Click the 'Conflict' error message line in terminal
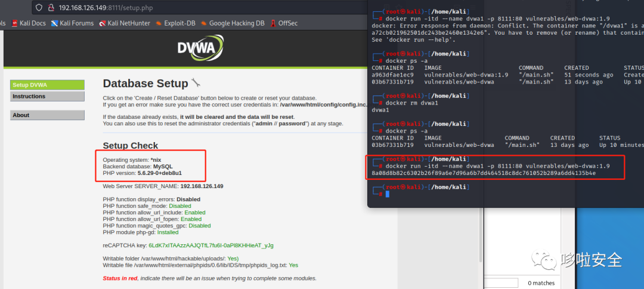 click(x=507, y=26)
